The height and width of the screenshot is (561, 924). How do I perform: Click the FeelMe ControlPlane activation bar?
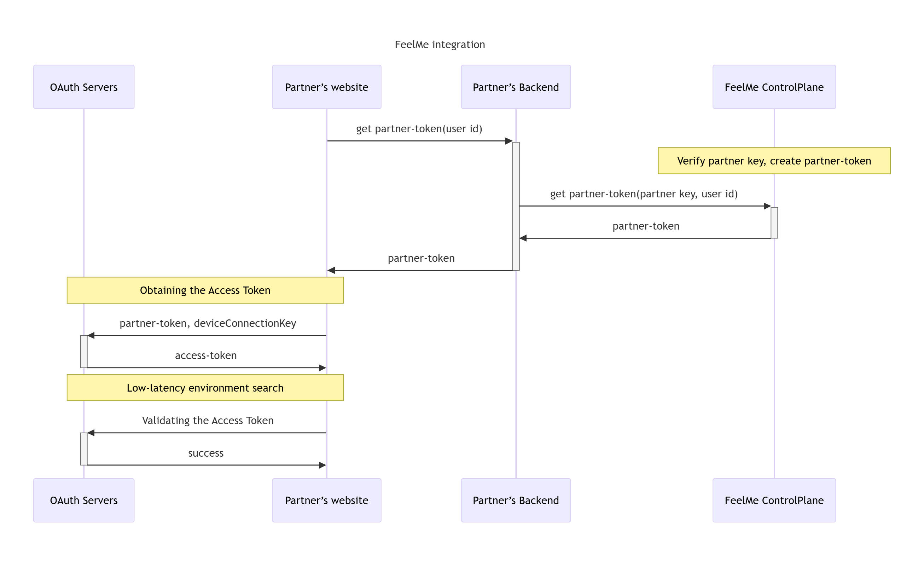(x=774, y=222)
